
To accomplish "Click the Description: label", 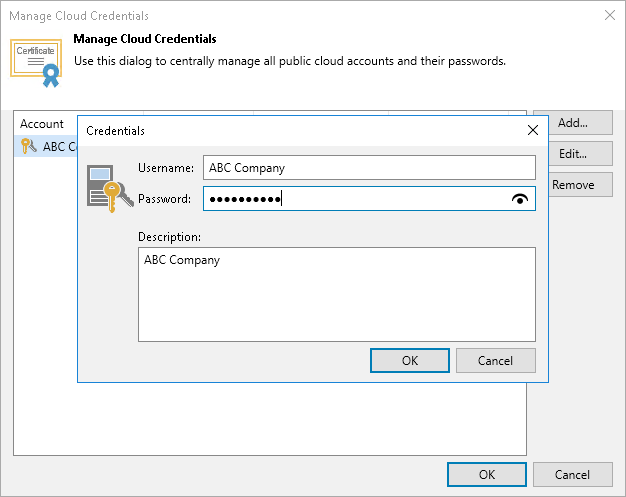I will click(169, 237).
